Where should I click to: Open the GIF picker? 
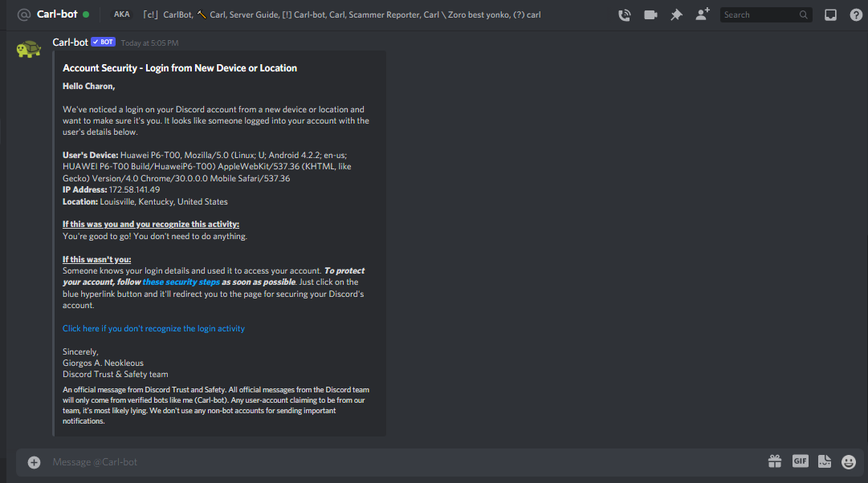pyautogui.click(x=800, y=461)
